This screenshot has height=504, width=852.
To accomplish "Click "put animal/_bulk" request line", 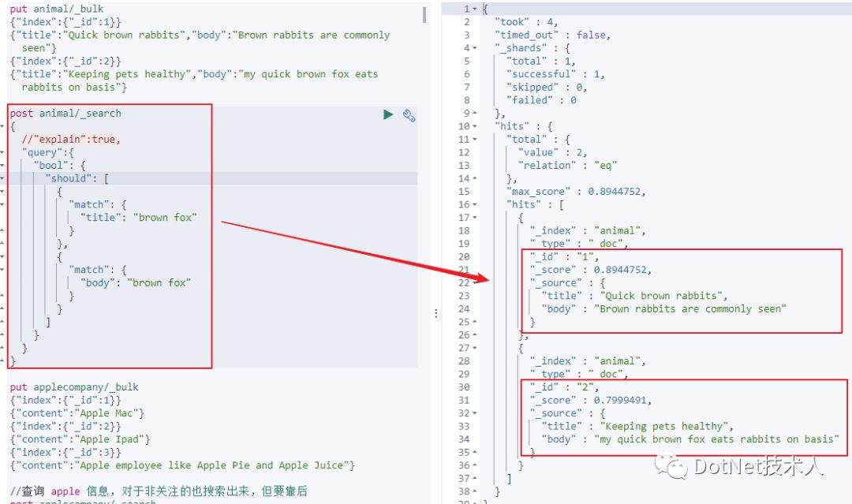I will tap(57, 9).
